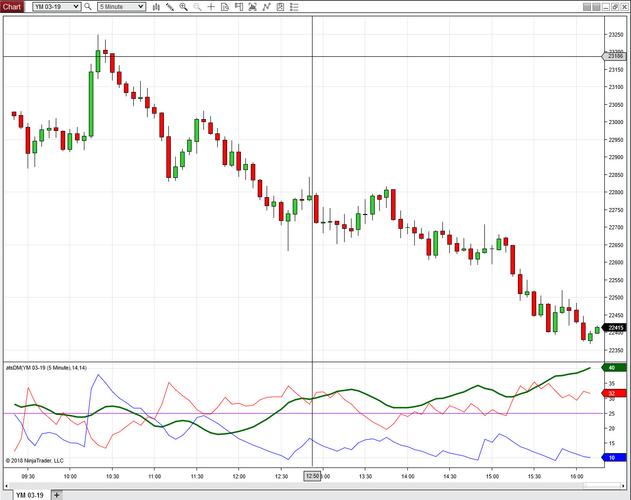
Task: Click the zoom out magnifier icon
Action: coord(196,7)
